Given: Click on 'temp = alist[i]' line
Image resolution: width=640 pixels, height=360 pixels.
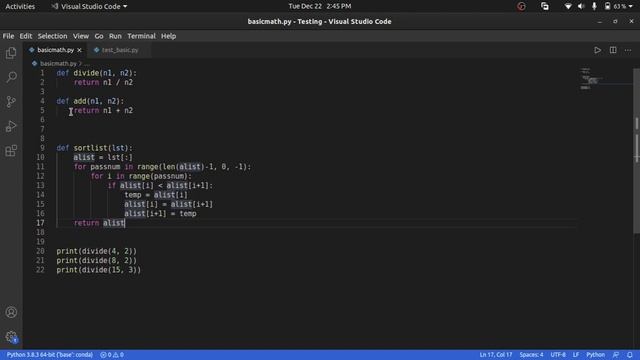Looking at the screenshot, I should (156, 195).
